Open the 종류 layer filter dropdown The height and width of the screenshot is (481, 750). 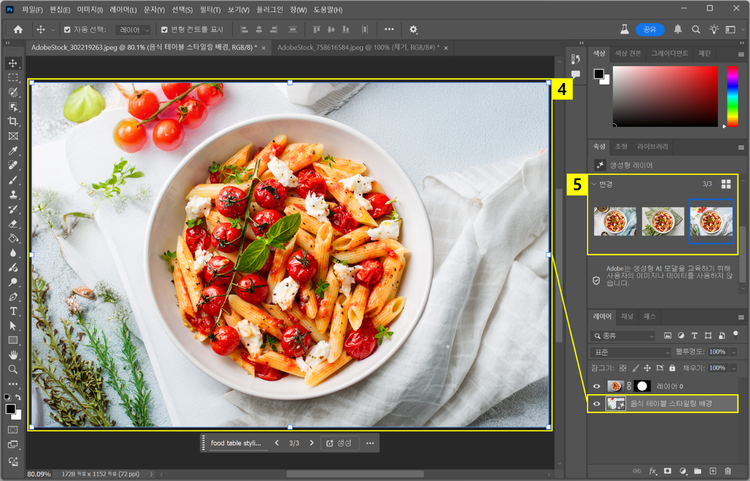[x=622, y=336]
